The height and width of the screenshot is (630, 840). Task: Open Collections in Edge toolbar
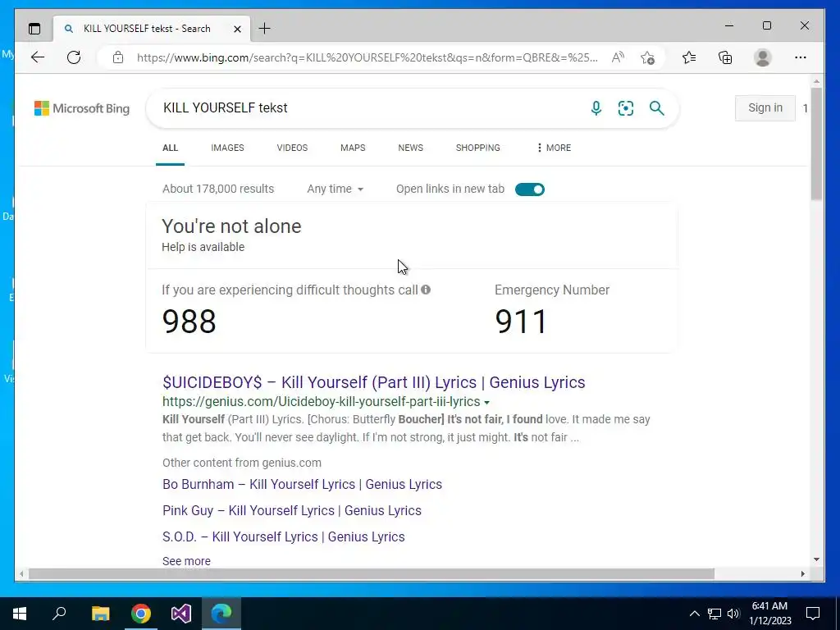(725, 57)
